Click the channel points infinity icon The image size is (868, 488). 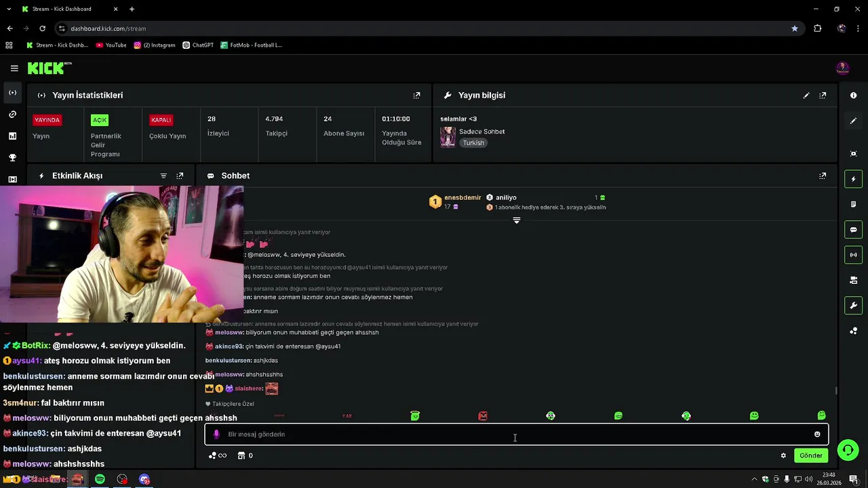[218, 455]
